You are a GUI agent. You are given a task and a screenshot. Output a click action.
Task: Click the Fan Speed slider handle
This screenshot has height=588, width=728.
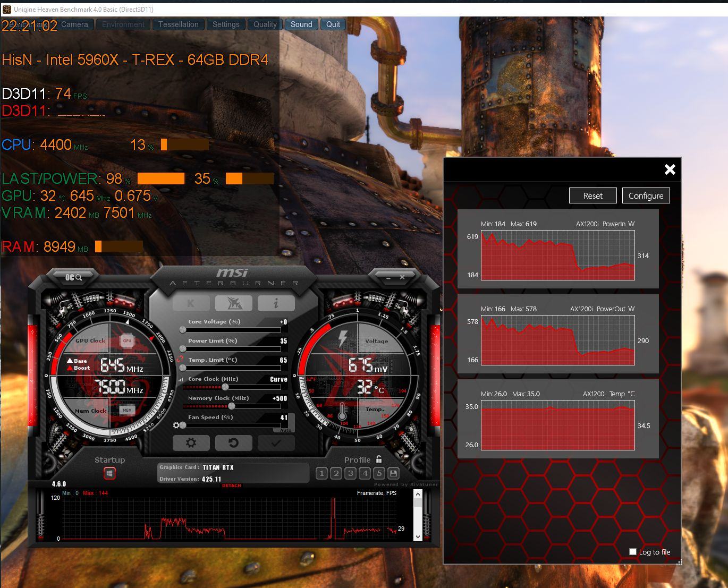183,425
